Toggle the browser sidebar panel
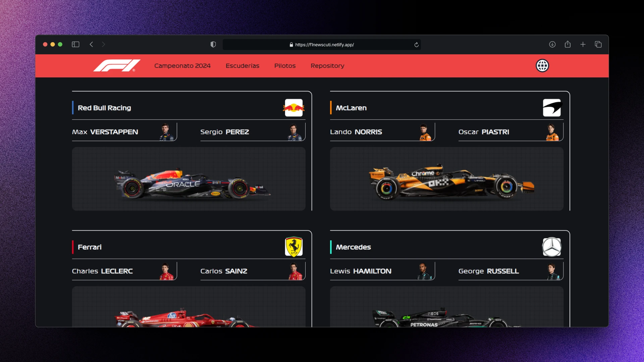This screenshot has height=362, width=644. click(75, 45)
